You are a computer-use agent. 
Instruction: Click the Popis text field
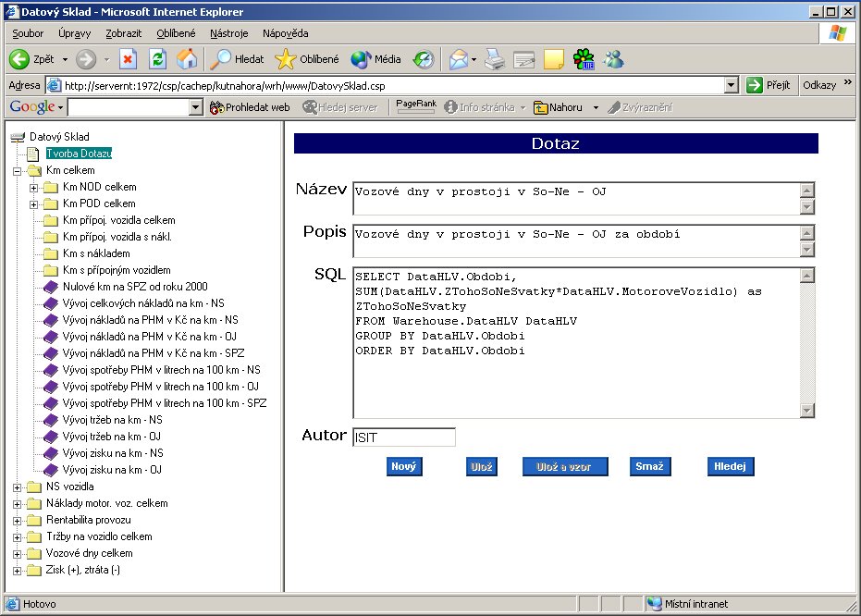[x=576, y=240]
